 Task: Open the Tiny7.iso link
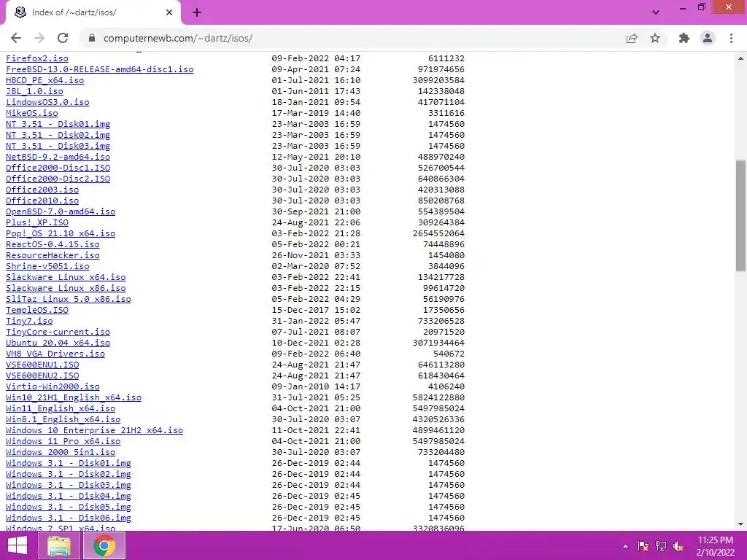29,321
